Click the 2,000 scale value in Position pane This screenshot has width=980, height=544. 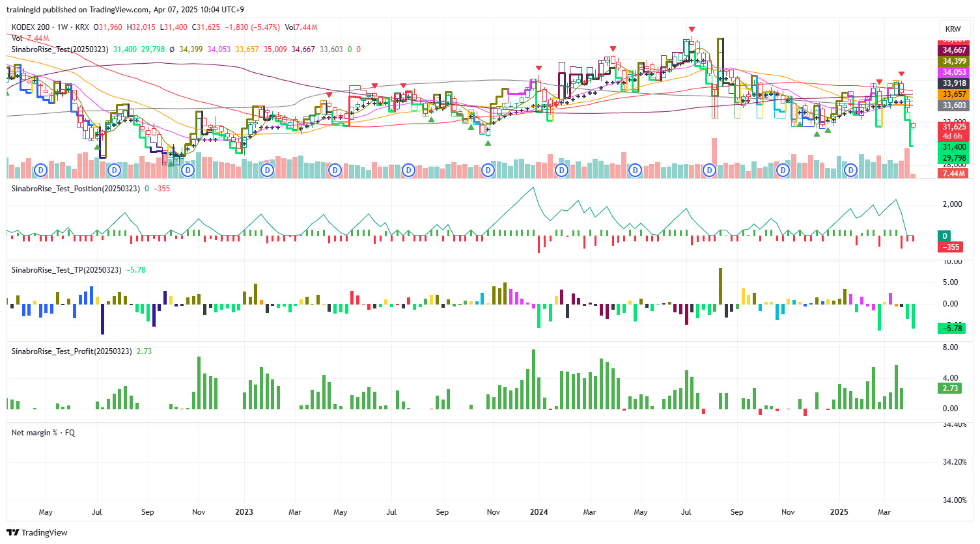[x=952, y=204]
